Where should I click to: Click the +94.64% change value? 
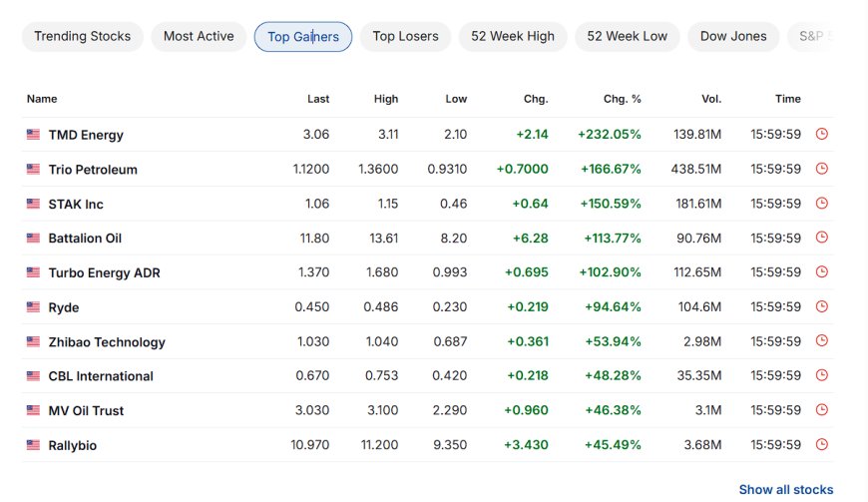tap(613, 306)
